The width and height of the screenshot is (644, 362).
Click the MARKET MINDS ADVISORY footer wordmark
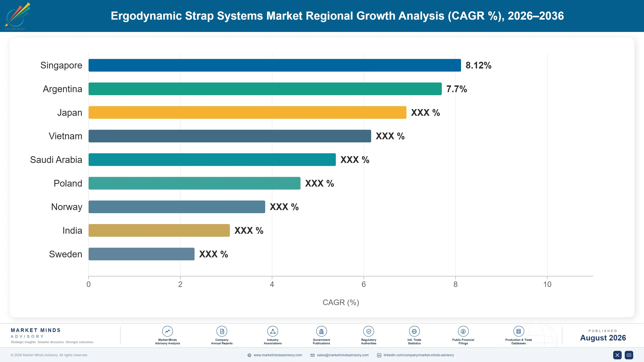(x=36, y=333)
